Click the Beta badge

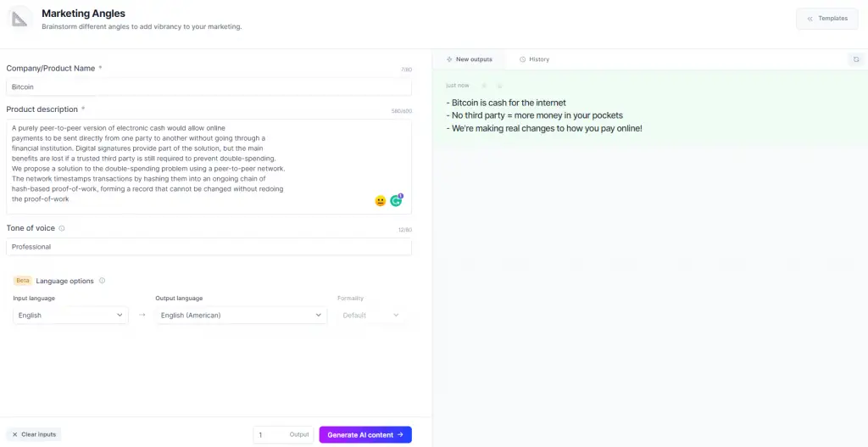pyautogui.click(x=23, y=280)
